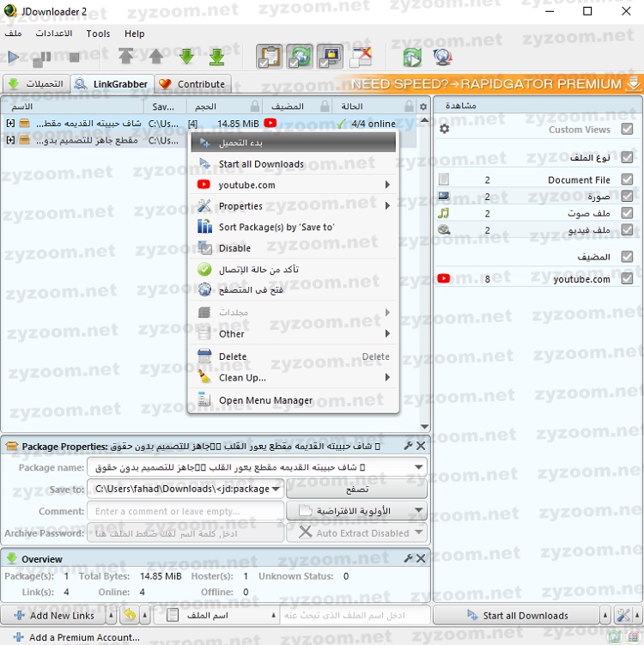Viewport: 644px width, 645px height.
Task: Toggle the المضيف hoster section checkbox
Action: click(627, 257)
